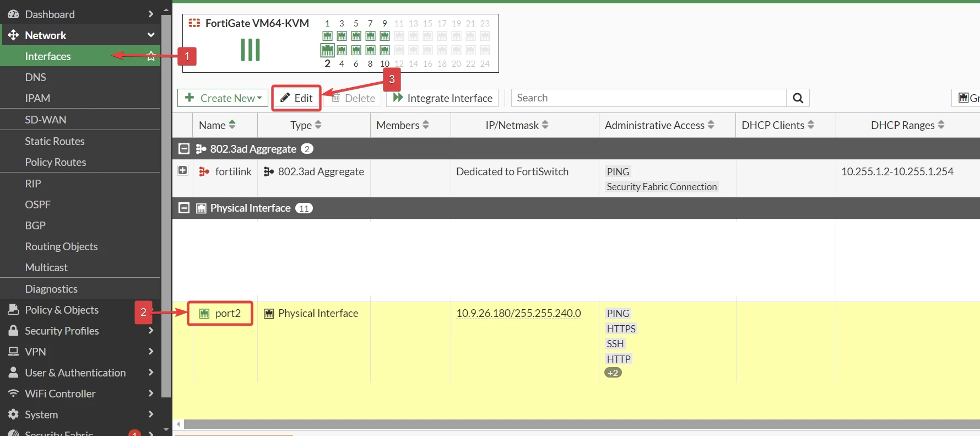
Task: Expand the Dashboard menu chevron
Action: 151,14
